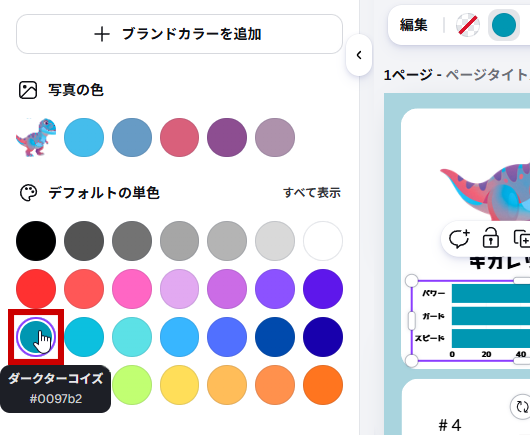
Task: Select the violet default swatch
Action: 275,289
